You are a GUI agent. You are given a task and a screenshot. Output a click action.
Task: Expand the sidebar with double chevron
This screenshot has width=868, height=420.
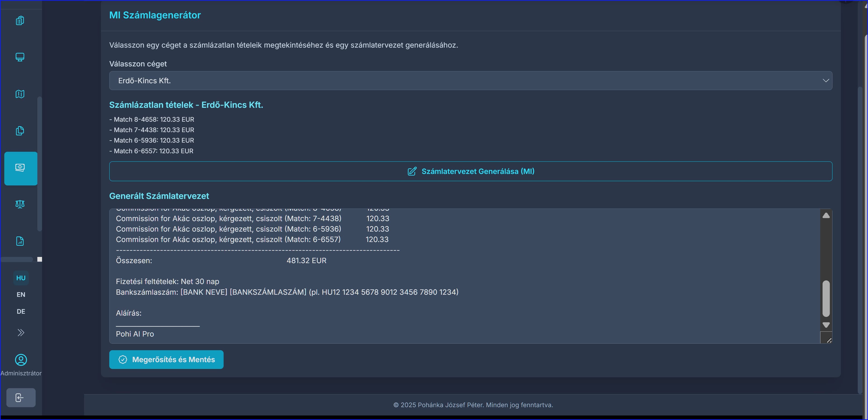[21, 333]
